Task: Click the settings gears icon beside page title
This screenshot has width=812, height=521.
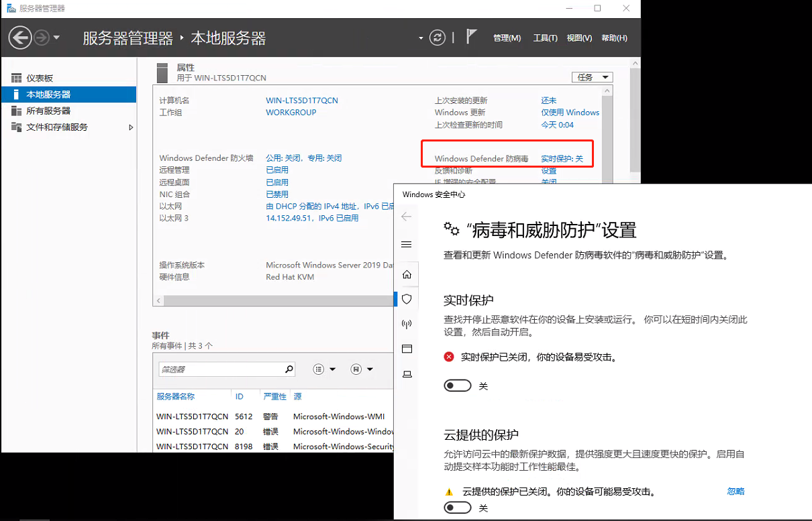Action: (452, 229)
